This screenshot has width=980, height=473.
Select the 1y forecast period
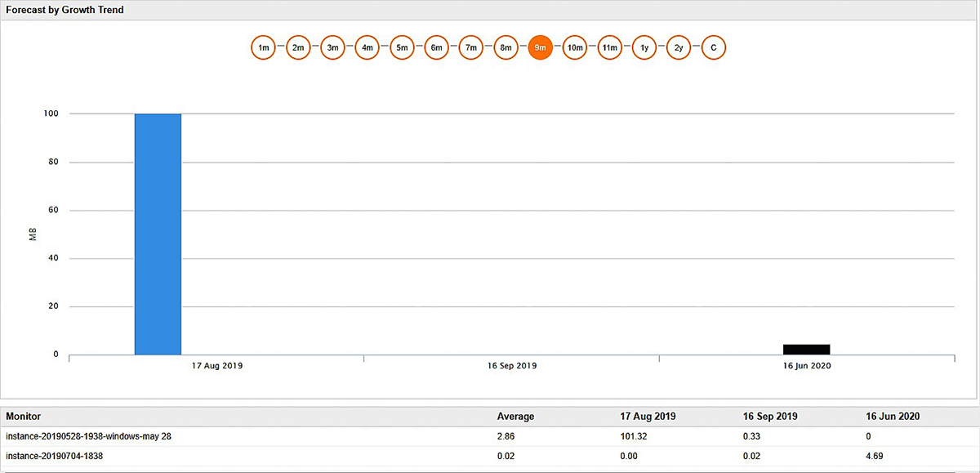point(644,47)
